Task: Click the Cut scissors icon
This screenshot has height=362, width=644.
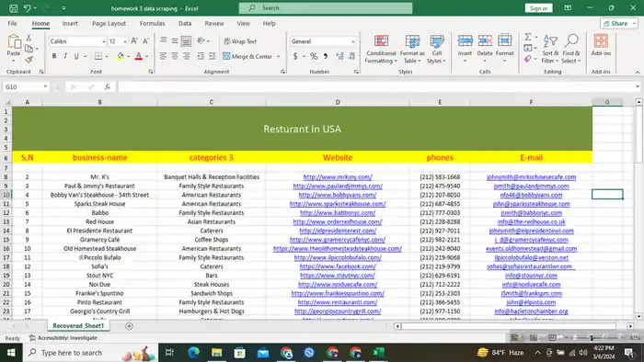Action: (x=29, y=38)
